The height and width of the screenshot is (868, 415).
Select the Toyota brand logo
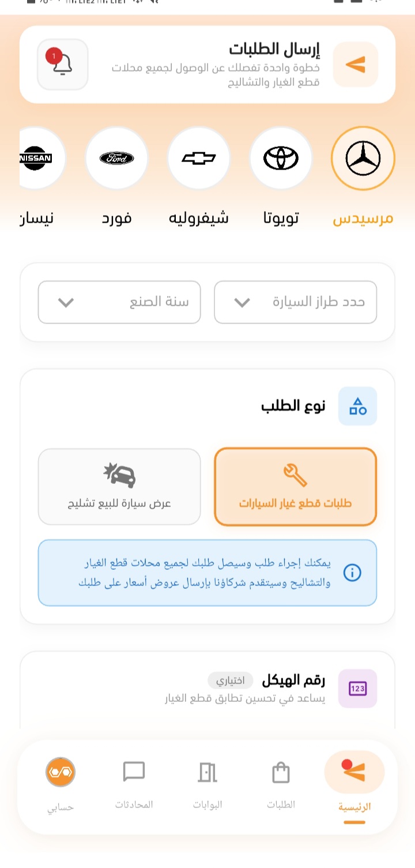click(x=281, y=158)
